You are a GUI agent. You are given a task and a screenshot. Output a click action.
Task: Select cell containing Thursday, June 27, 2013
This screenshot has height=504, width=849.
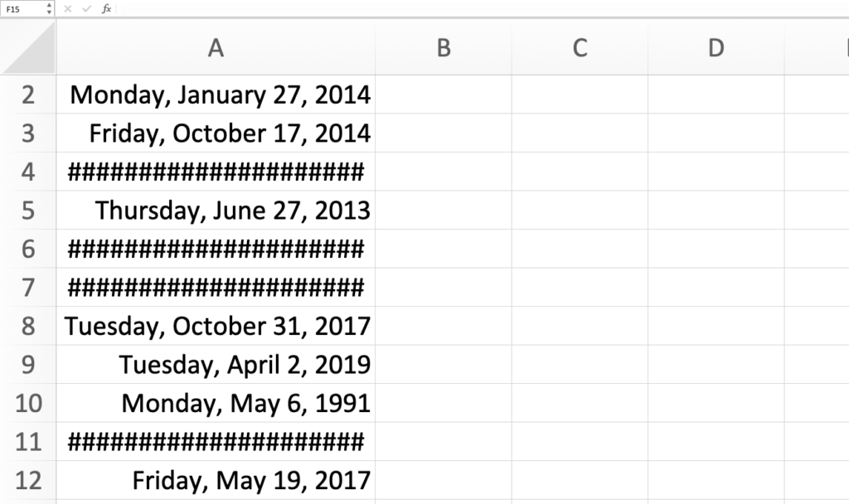(x=232, y=211)
